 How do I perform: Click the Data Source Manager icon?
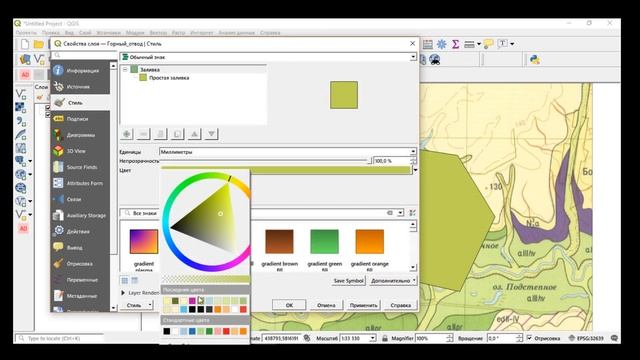tap(24, 60)
